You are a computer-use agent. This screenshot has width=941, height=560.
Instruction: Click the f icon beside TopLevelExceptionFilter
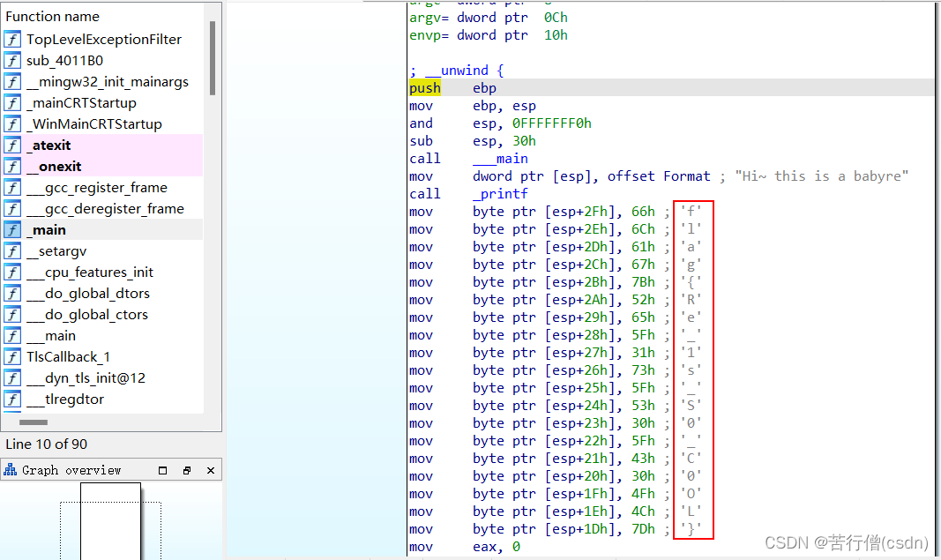coord(11,39)
